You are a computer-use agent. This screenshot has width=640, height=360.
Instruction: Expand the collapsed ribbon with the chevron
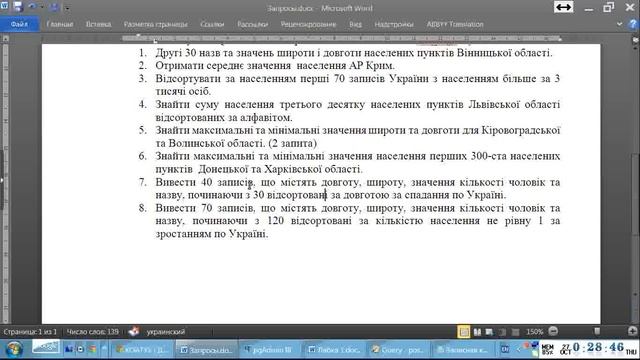[620, 24]
